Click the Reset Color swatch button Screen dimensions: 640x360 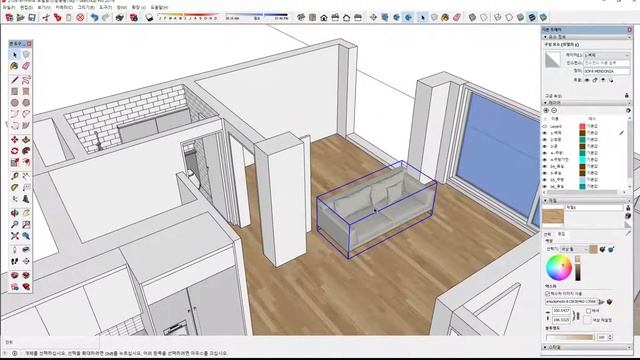click(x=587, y=320)
